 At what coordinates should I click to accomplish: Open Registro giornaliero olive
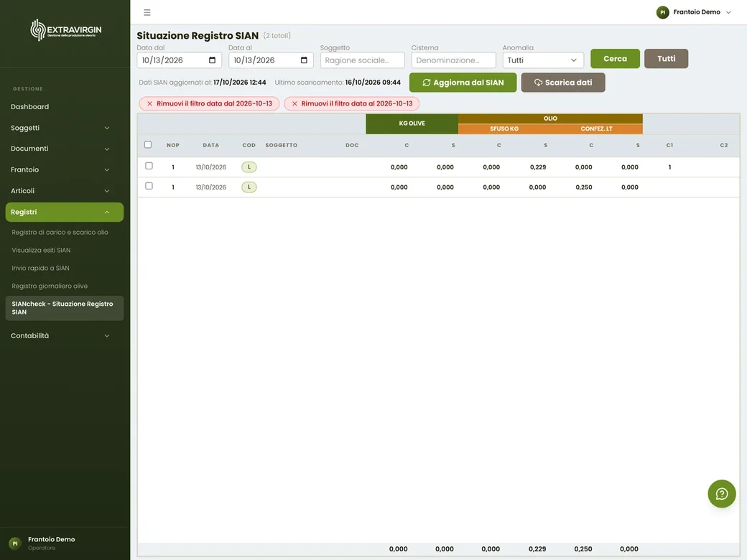[50, 286]
